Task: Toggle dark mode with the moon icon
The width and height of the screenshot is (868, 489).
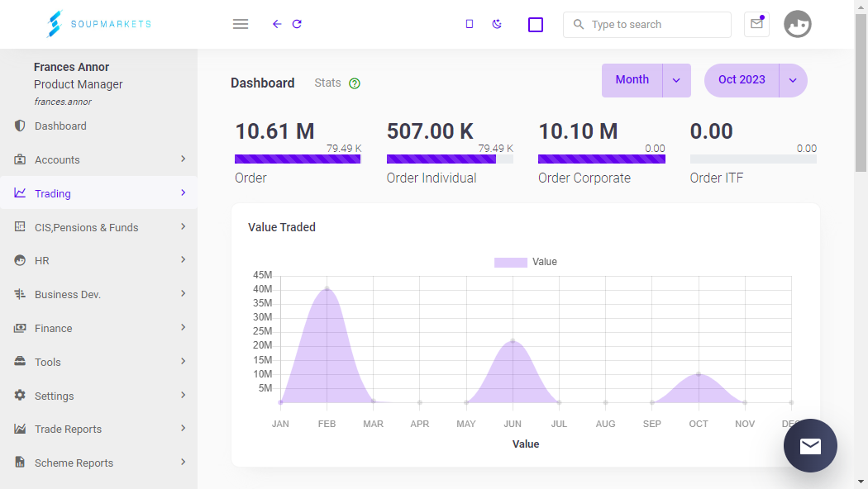Action: point(497,24)
